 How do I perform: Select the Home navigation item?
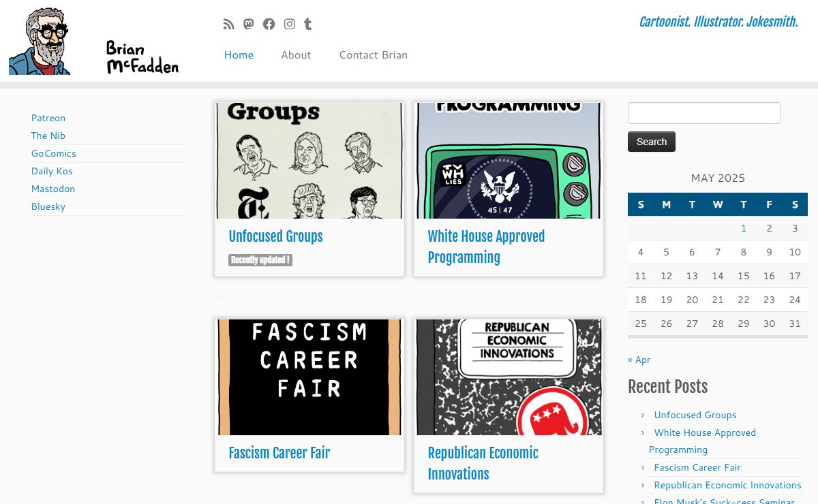click(x=239, y=55)
